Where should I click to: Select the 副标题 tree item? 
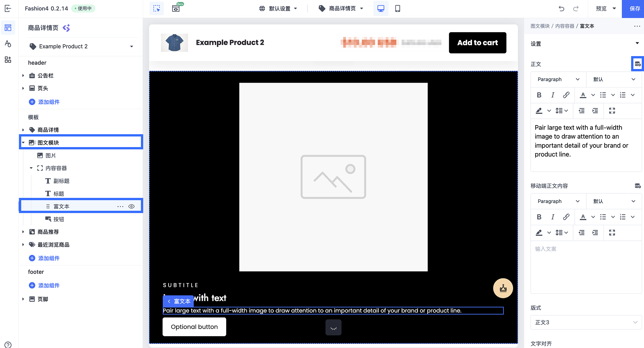coord(61,181)
